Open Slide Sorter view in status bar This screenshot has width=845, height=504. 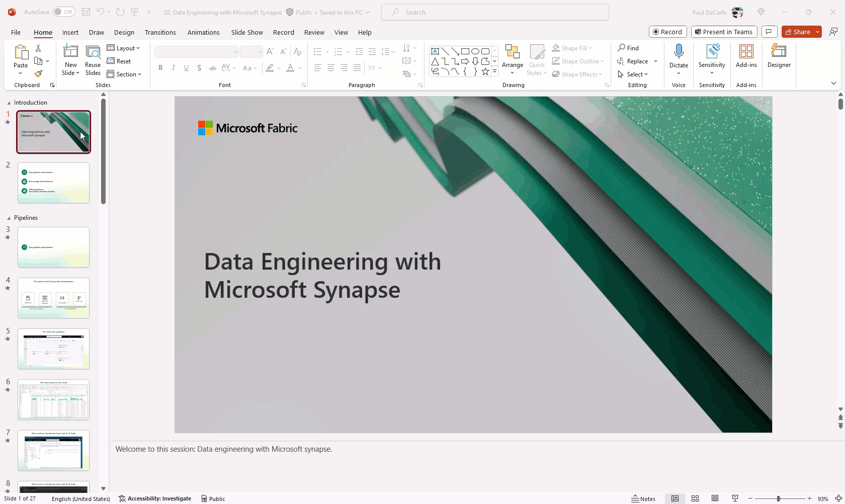tap(695, 498)
